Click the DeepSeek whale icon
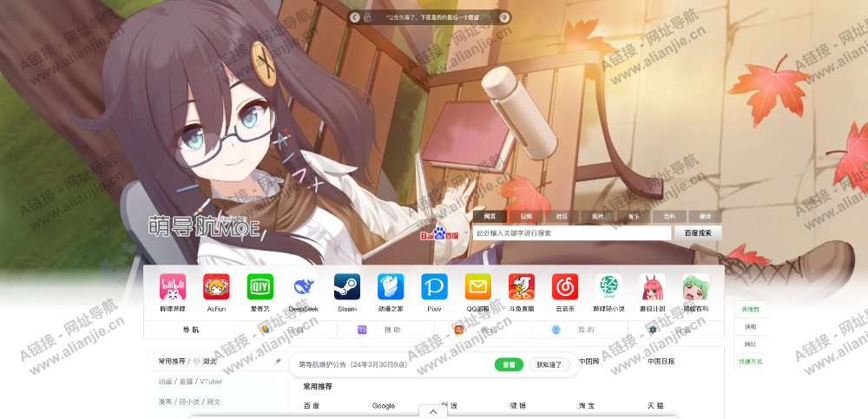Screen dimensions: 868x419 pyautogui.click(x=304, y=287)
